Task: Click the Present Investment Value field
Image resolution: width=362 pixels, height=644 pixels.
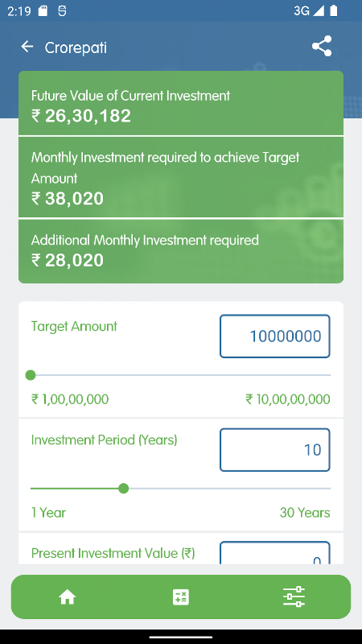Action: pyautogui.click(x=274, y=553)
